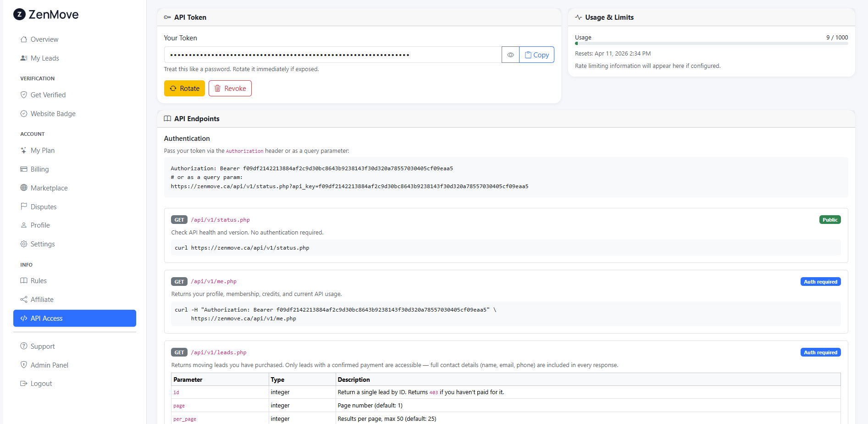The height and width of the screenshot is (424, 868).
Task: Open the Admin Panel link
Action: click(x=49, y=365)
